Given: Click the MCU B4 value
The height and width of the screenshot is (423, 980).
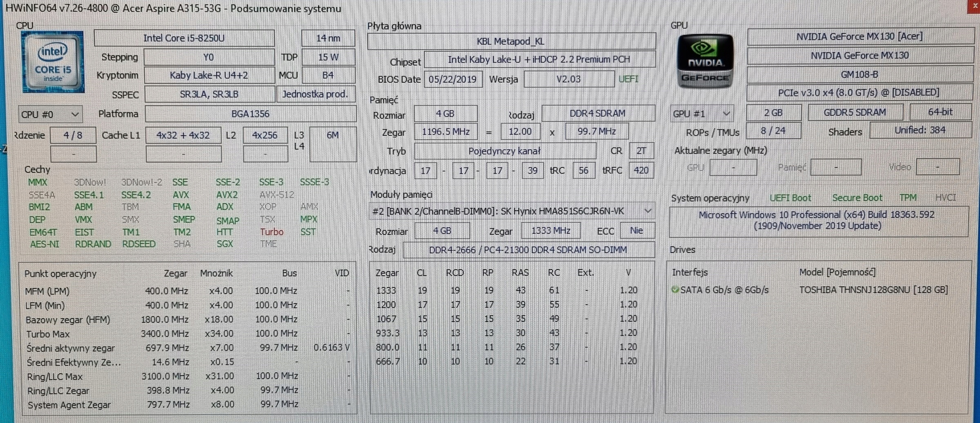Looking at the screenshot, I should point(328,75).
